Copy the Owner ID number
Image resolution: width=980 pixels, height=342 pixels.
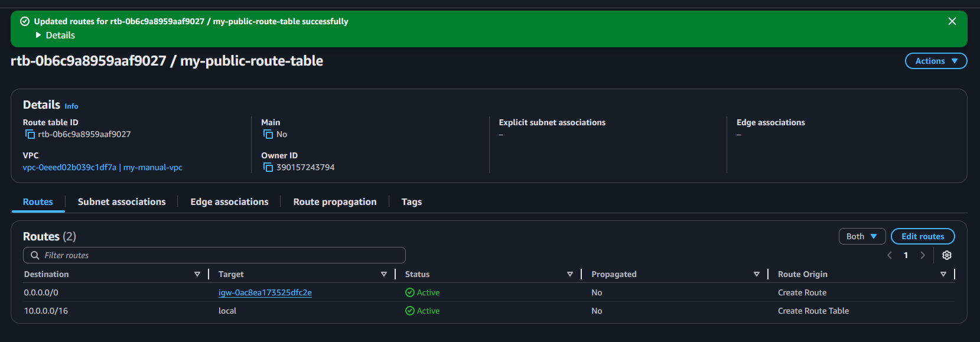tap(268, 168)
